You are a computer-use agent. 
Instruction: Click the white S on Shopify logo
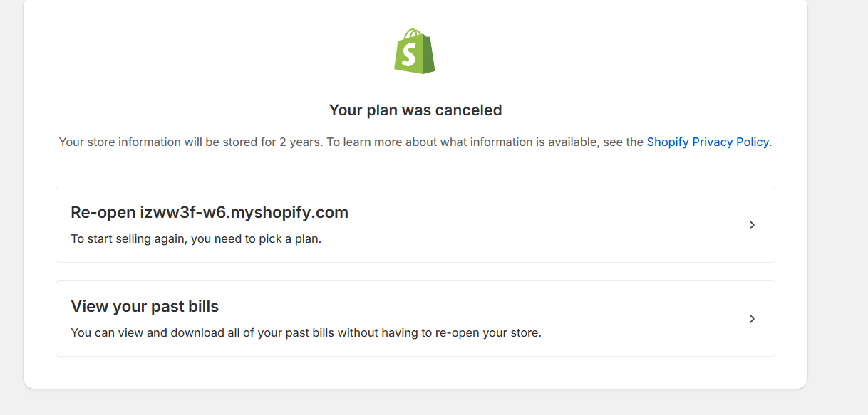pos(410,56)
